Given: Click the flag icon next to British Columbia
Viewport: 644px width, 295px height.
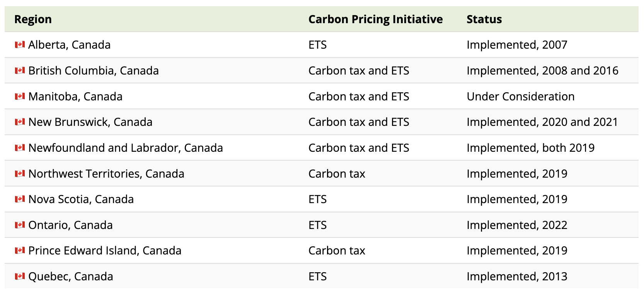Looking at the screenshot, I should (x=20, y=71).
